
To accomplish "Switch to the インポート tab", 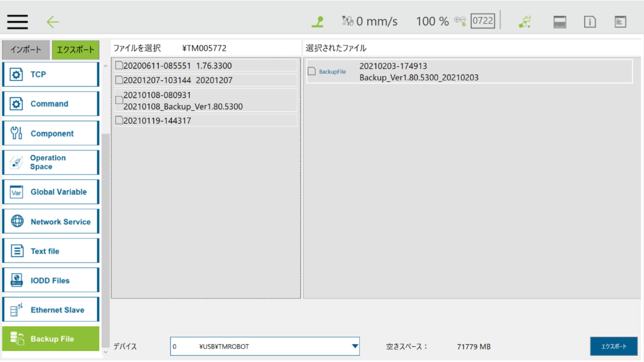I will [26, 50].
